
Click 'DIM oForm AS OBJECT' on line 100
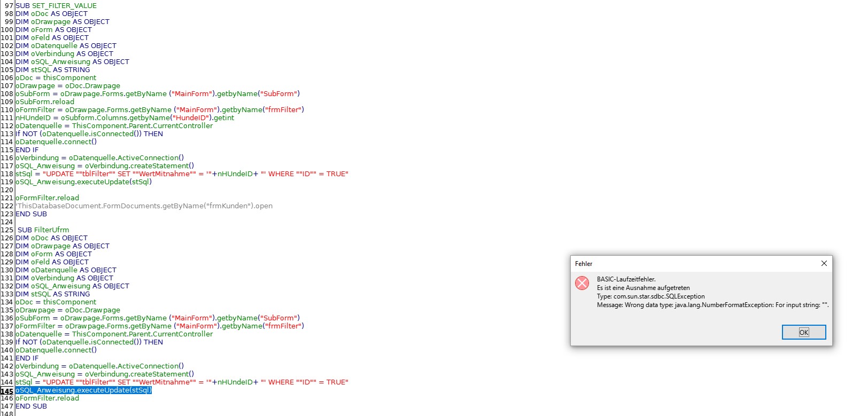tap(53, 30)
